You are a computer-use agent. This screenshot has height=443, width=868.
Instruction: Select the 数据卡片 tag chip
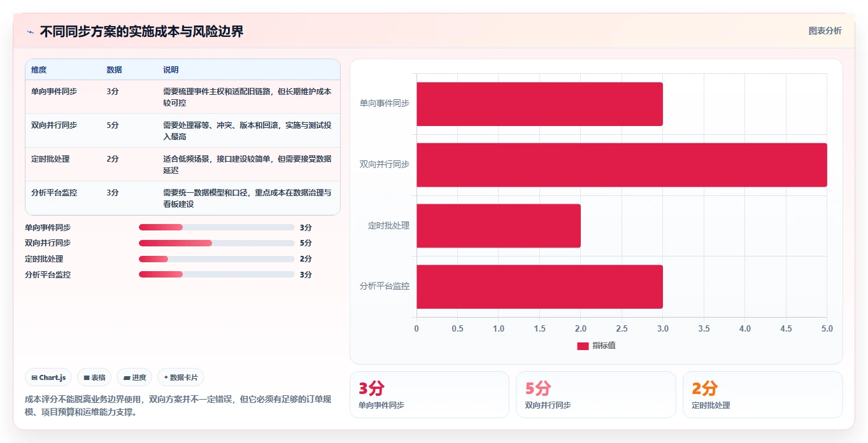click(x=181, y=377)
